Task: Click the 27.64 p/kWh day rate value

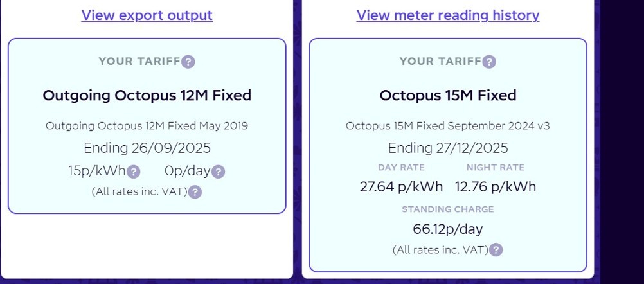Action: (401, 187)
